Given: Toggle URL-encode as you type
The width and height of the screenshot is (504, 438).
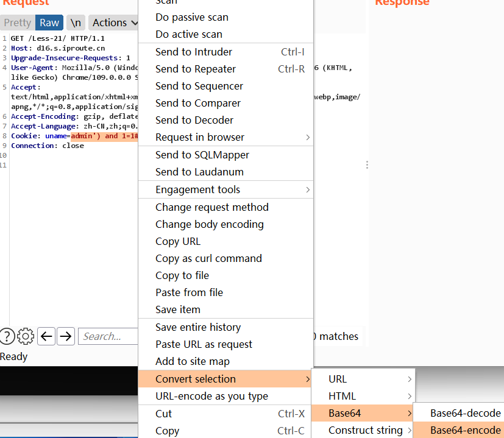Looking at the screenshot, I should pyautogui.click(x=211, y=396).
